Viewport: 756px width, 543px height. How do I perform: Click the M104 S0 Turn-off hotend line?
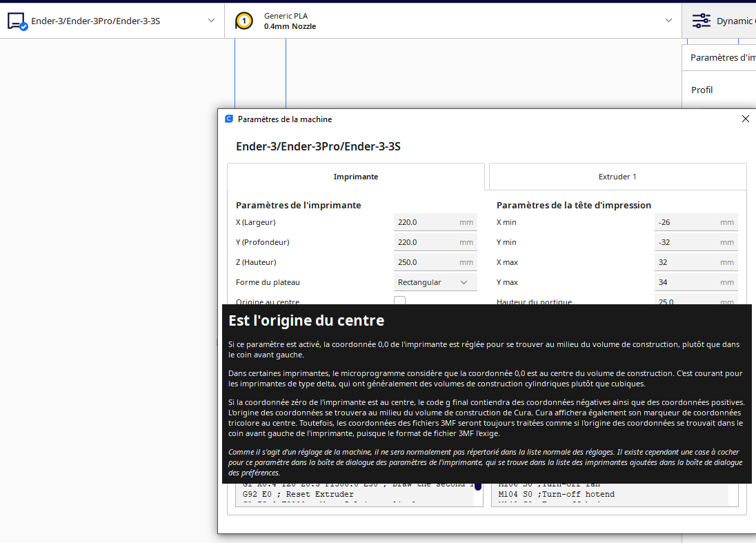557,494
